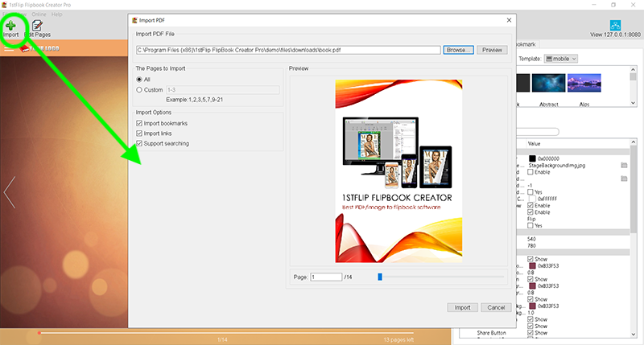Check the unchecked Enable box under StageBackgroundImg.jpg
Screen dimensions: 644x345
click(530, 172)
